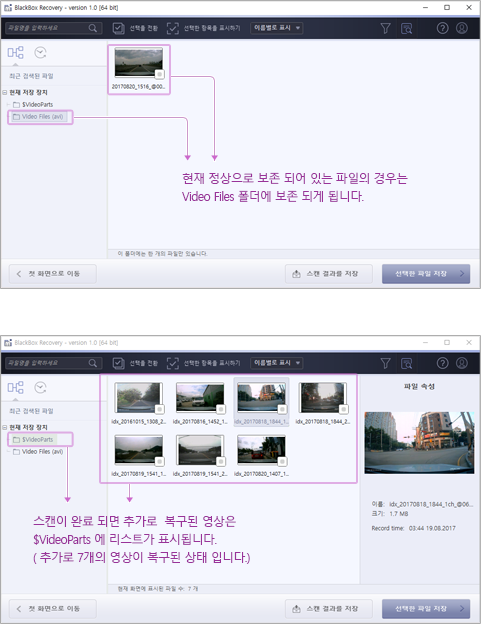
Task: Select $VideoParts folder in single-file window
Action: point(33,104)
